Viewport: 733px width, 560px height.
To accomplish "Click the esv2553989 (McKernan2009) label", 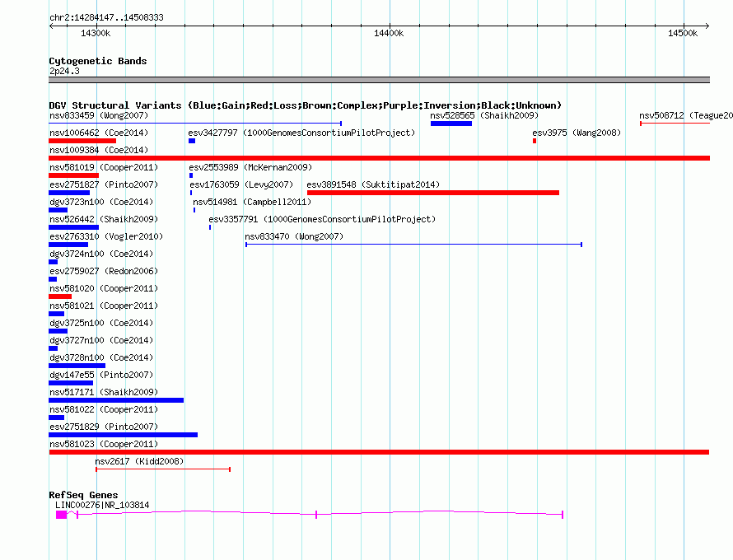I will coord(250,167).
